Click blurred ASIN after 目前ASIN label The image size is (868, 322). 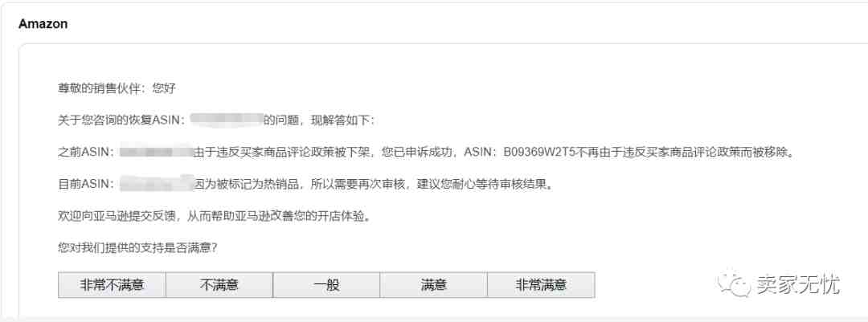pos(157,183)
